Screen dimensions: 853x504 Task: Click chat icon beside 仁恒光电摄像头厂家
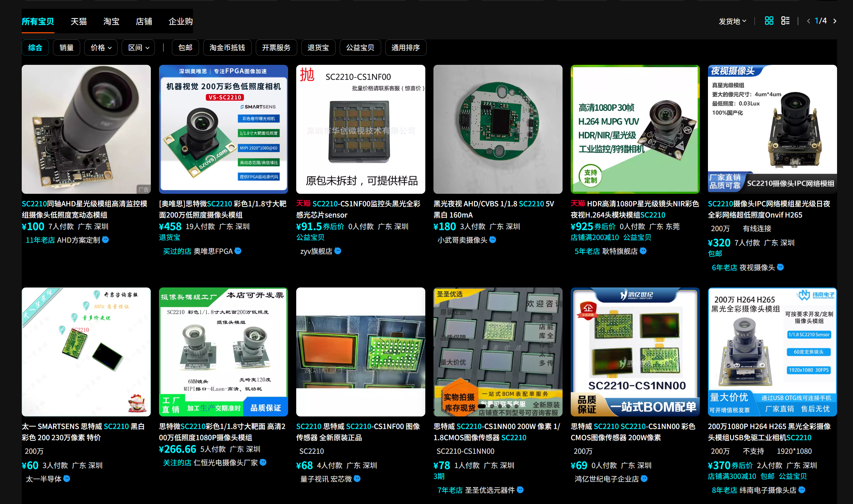(x=263, y=462)
